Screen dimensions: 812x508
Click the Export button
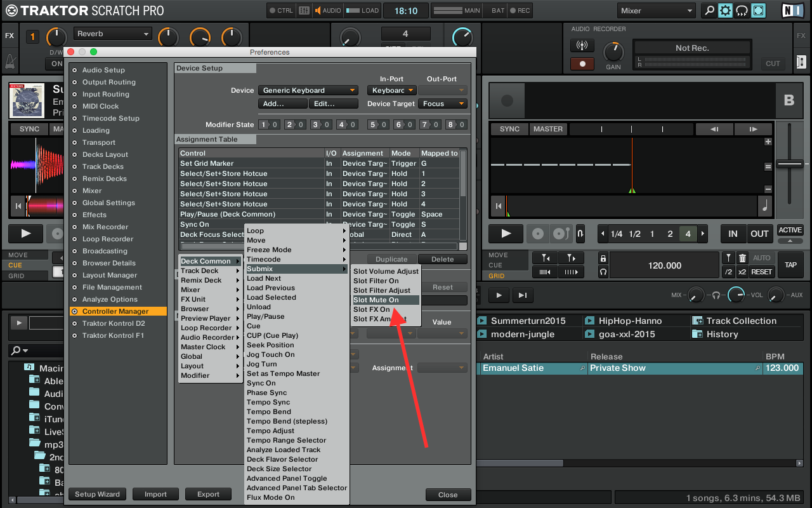[208, 494]
